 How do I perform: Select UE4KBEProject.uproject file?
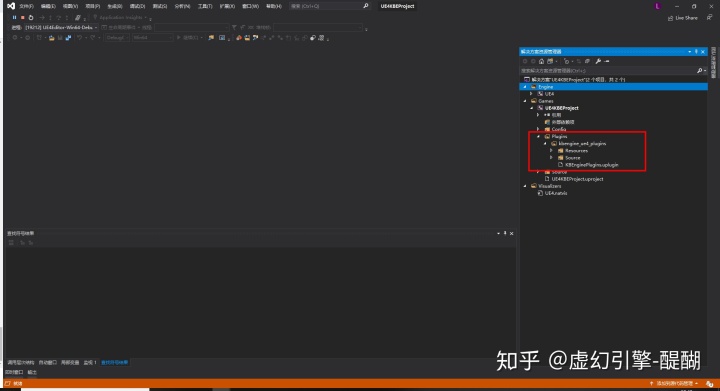coord(577,179)
